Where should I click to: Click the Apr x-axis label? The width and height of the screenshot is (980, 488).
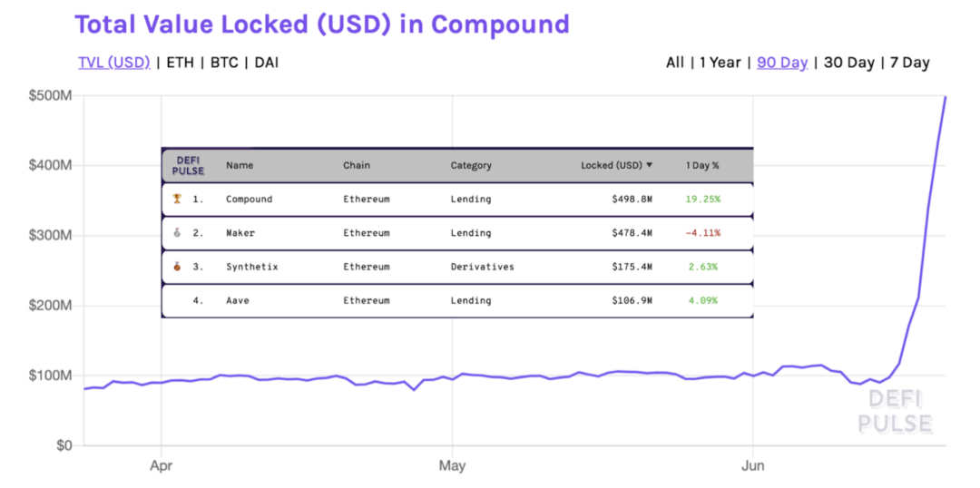pyautogui.click(x=162, y=466)
